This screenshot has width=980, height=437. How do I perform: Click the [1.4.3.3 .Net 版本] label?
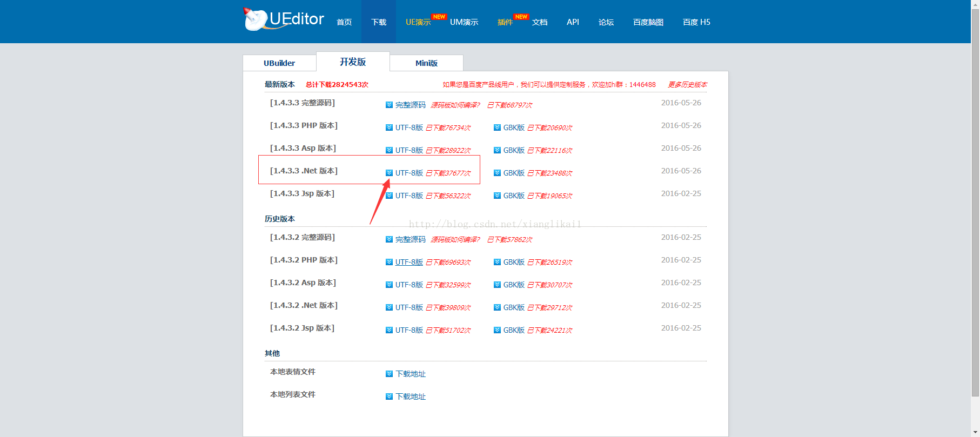(x=304, y=171)
